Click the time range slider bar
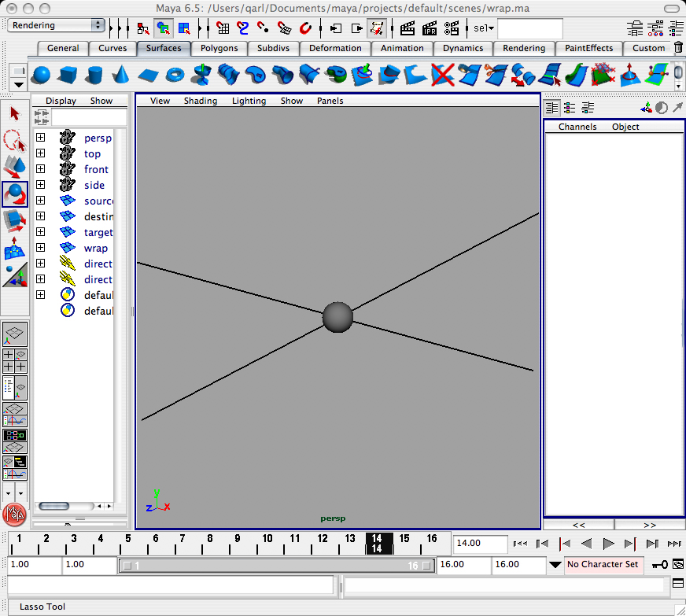The height and width of the screenshot is (616, 686). (x=277, y=566)
